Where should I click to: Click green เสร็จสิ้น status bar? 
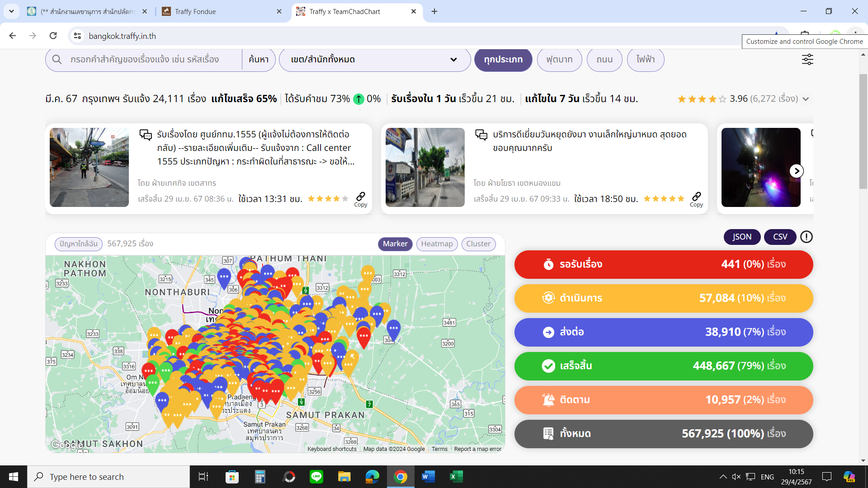pos(663,366)
